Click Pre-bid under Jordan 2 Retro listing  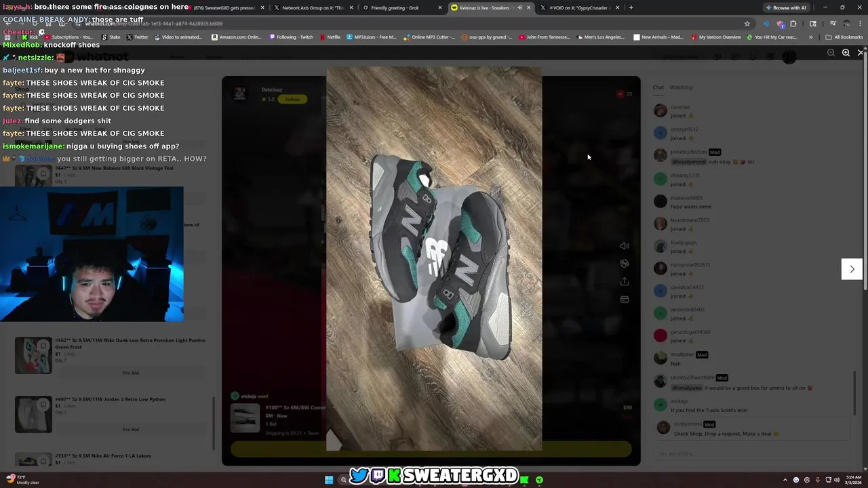tap(131, 429)
